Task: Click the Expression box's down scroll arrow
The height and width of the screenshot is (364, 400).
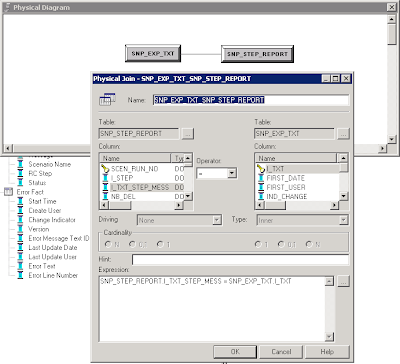Action: coord(329,337)
